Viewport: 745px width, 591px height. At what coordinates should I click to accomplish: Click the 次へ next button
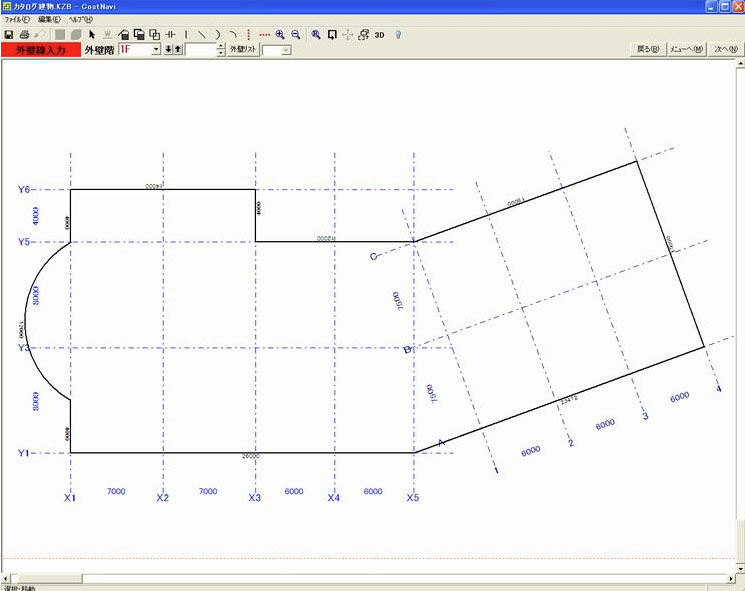(725, 49)
